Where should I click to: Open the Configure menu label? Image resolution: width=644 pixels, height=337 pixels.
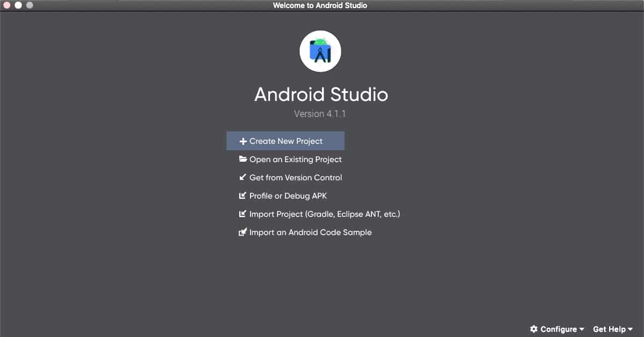[x=558, y=329]
